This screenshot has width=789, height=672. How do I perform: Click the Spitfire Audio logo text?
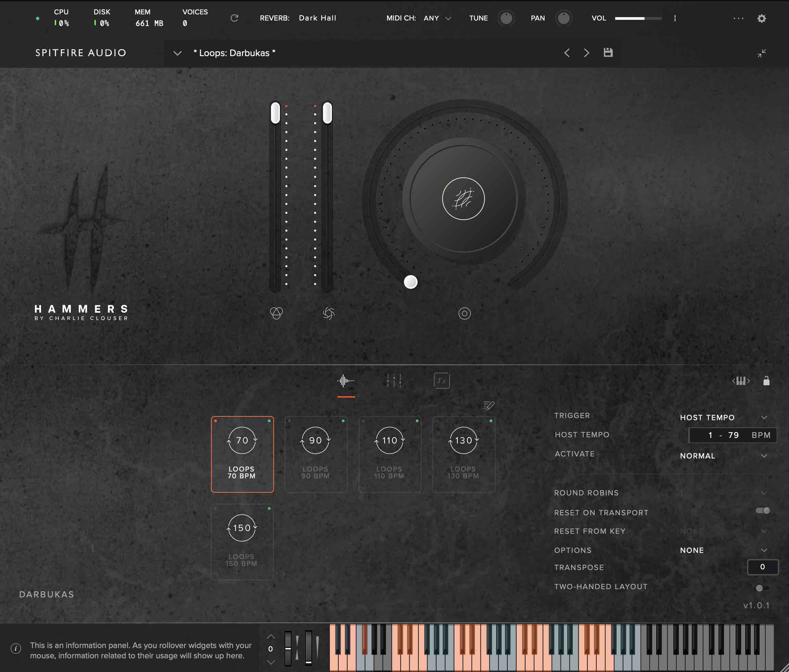[x=81, y=53]
